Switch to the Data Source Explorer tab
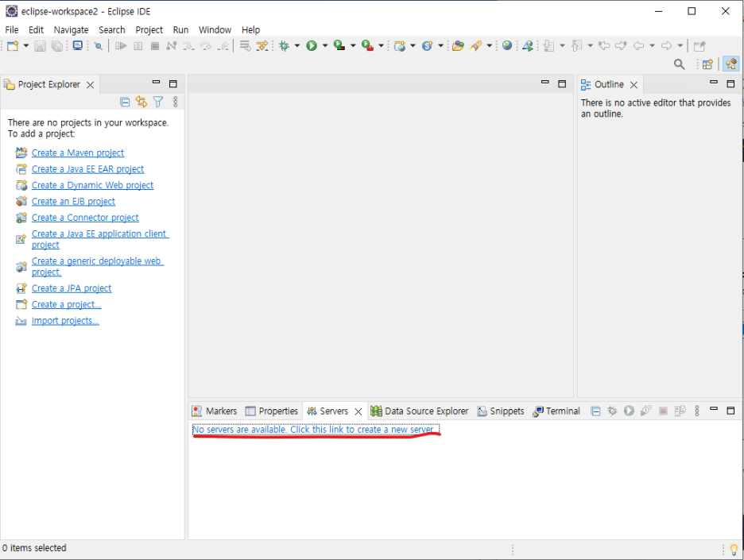Image resolution: width=744 pixels, height=560 pixels. point(420,411)
